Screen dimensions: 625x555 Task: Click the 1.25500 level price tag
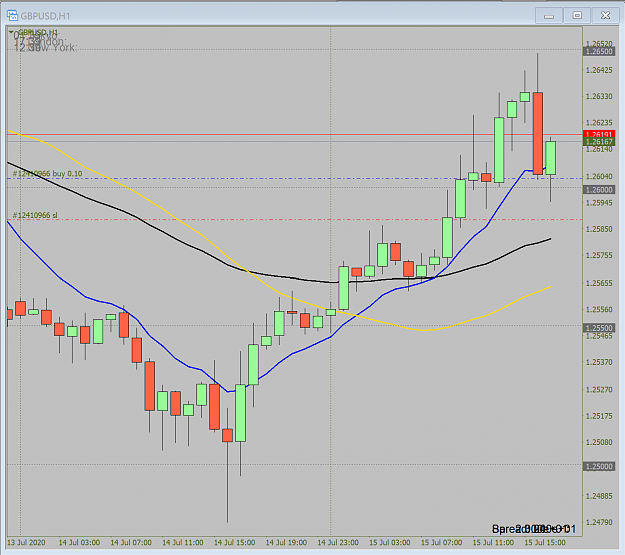click(x=599, y=328)
